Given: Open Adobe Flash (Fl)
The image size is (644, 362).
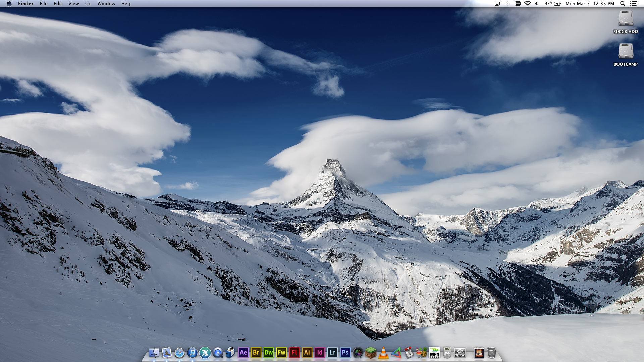Looking at the screenshot, I should pyautogui.click(x=294, y=353).
